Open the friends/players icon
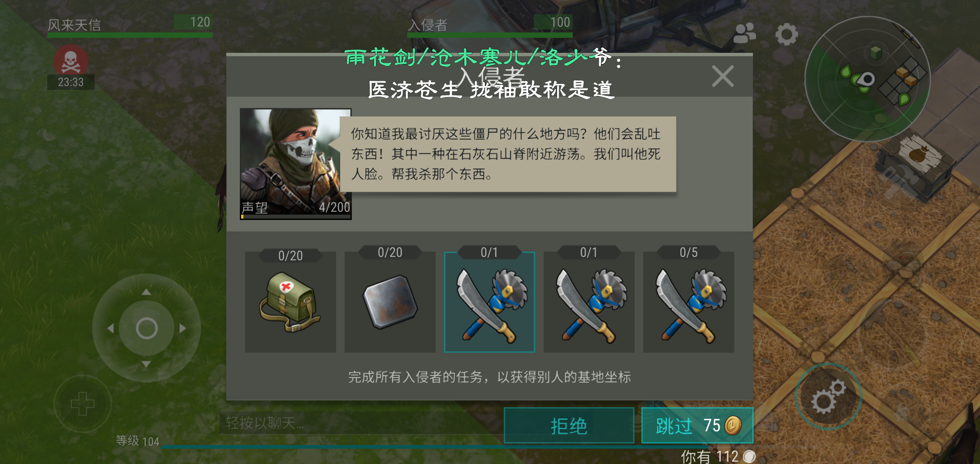This screenshot has height=464, width=980. [744, 33]
